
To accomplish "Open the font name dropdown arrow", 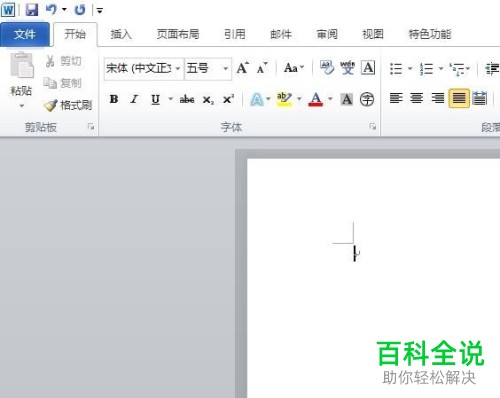I will point(178,68).
